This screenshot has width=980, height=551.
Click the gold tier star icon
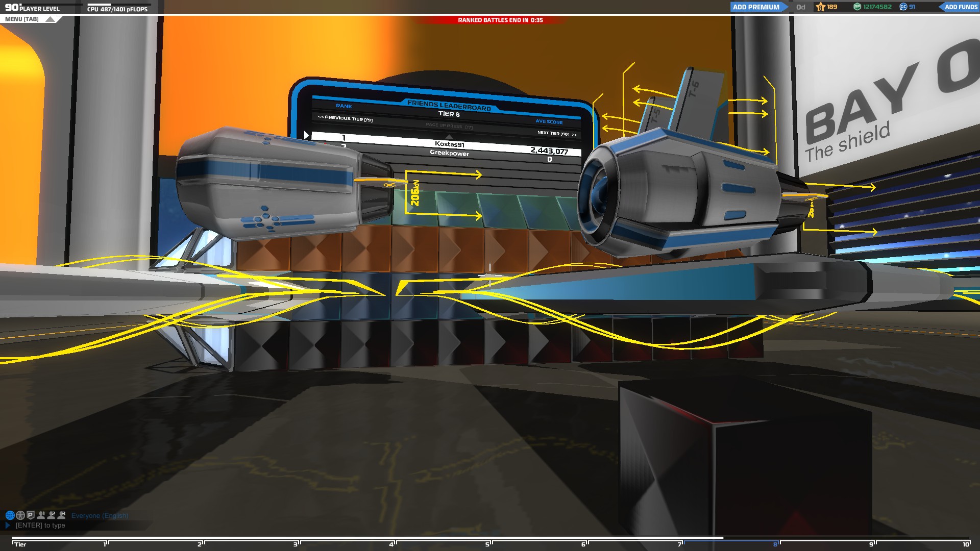[x=821, y=7]
